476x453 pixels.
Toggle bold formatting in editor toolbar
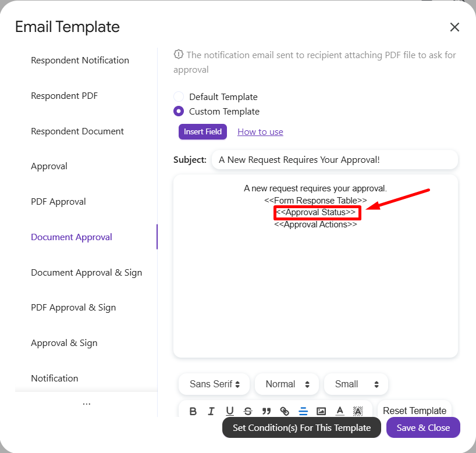coord(193,411)
